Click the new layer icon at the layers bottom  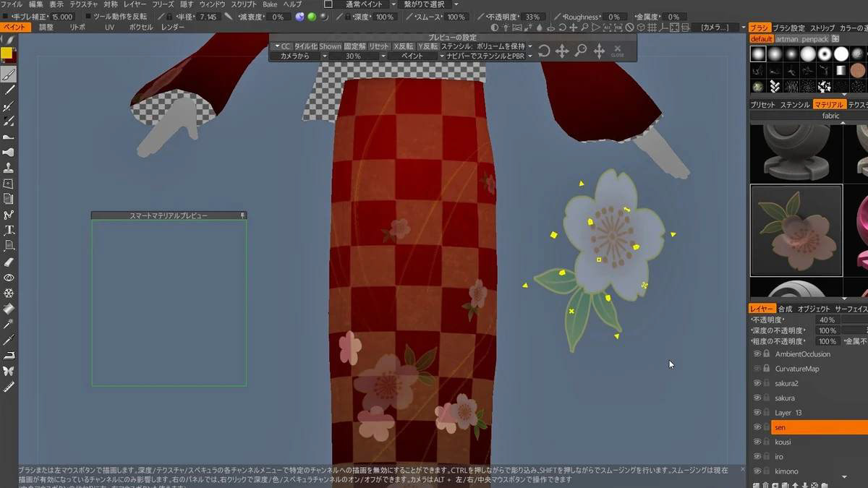tap(757, 485)
